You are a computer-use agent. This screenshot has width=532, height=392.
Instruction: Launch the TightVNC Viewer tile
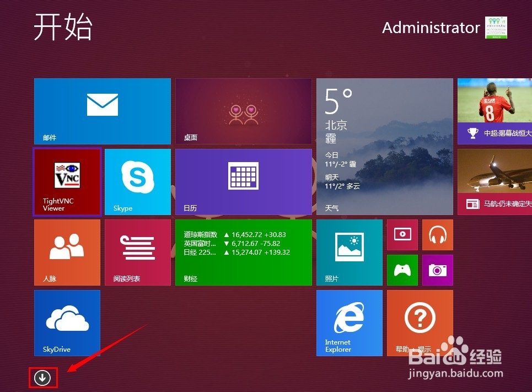tap(67, 182)
